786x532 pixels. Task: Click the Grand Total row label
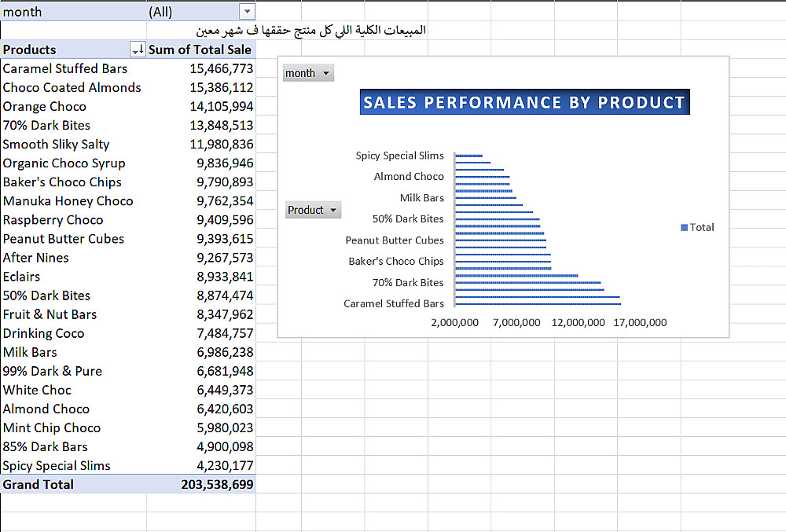[39, 485]
